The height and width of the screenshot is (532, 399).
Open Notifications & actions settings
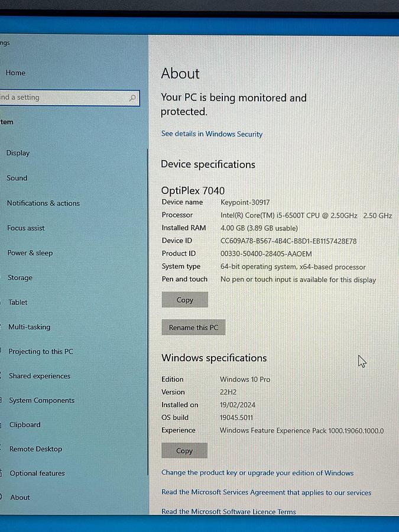point(43,203)
